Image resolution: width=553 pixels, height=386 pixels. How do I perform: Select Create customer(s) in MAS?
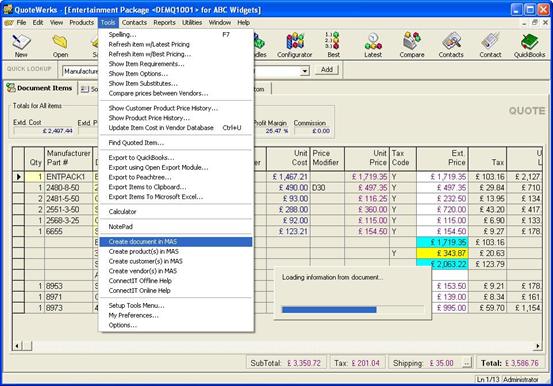pos(176,261)
